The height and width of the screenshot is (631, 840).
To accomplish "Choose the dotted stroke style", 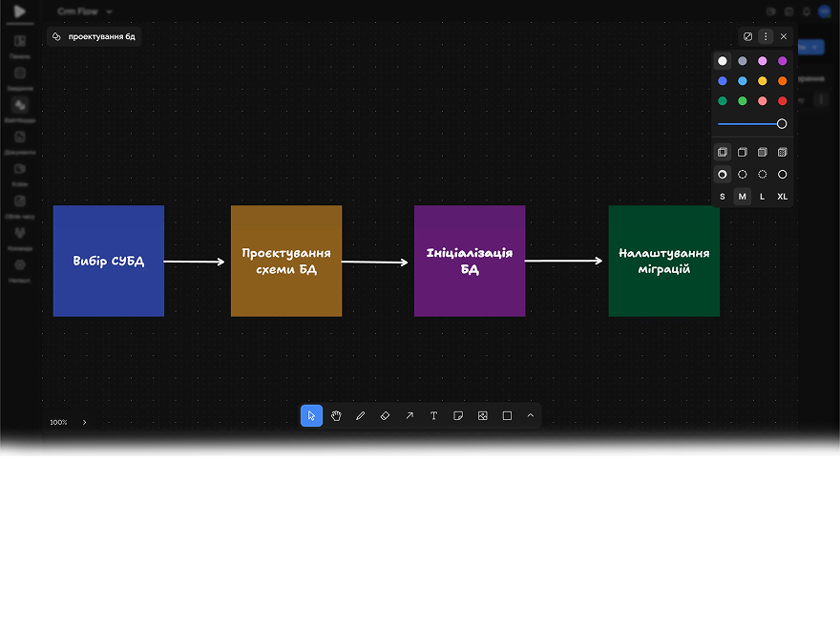I will click(763, 175).
